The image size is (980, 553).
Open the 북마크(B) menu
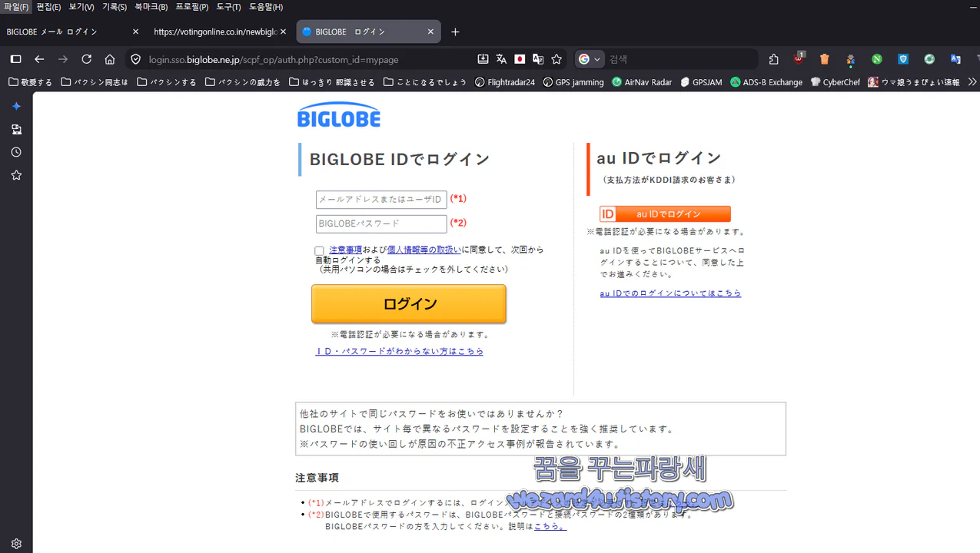[x=151, y=7]
